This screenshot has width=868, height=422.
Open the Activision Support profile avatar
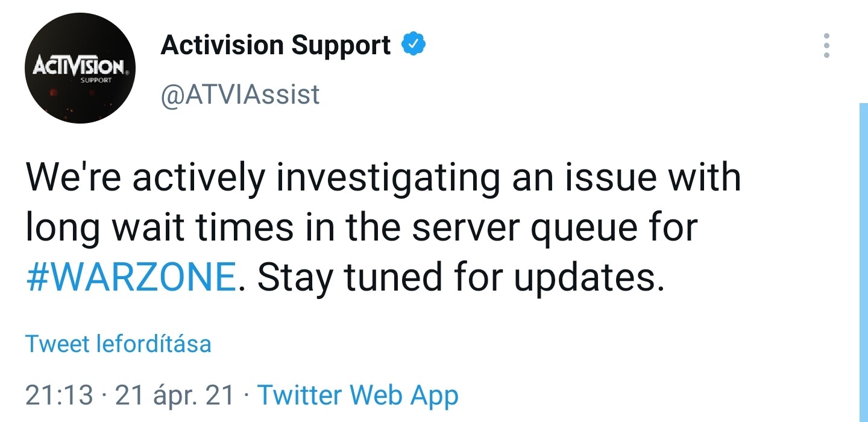coord(80,67)
